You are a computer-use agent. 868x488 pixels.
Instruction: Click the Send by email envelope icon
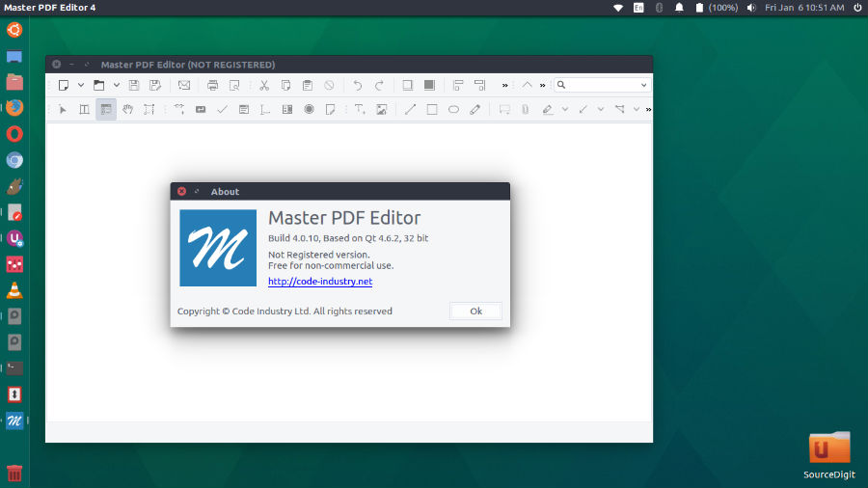tap(184, 85)
